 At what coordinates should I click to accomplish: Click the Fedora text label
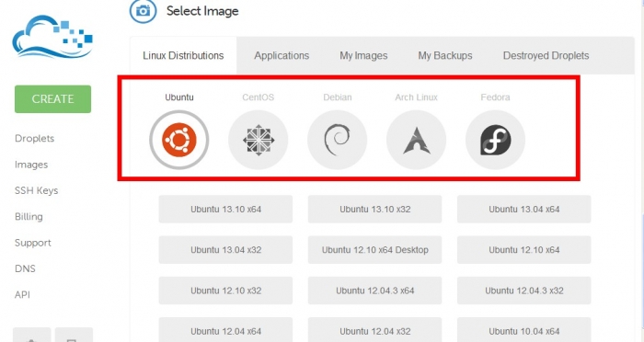(495, 97)
